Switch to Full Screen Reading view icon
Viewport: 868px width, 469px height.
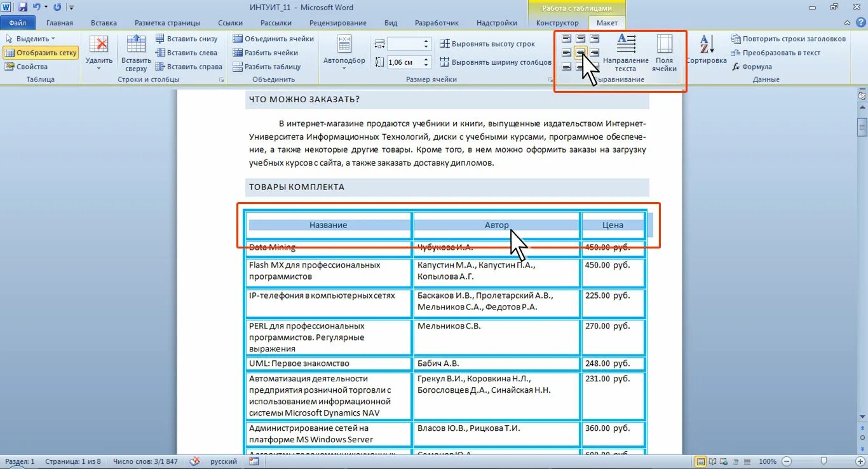[712, 461]
